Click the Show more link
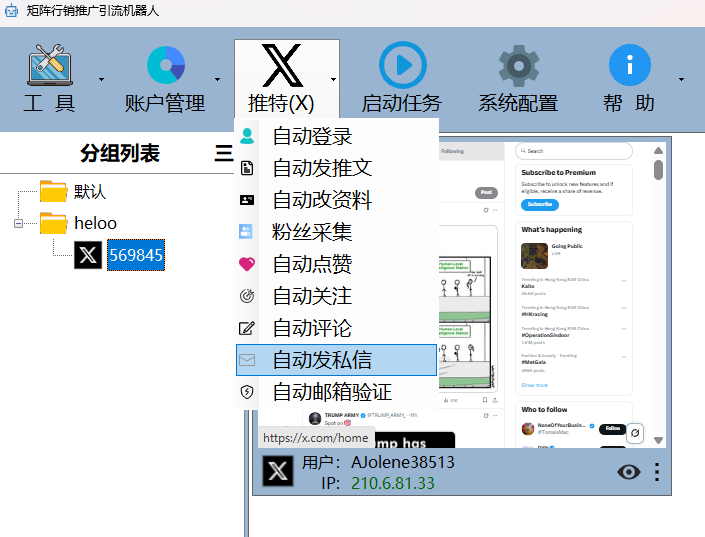Viewport: 705px width, 537px height. 534,385
